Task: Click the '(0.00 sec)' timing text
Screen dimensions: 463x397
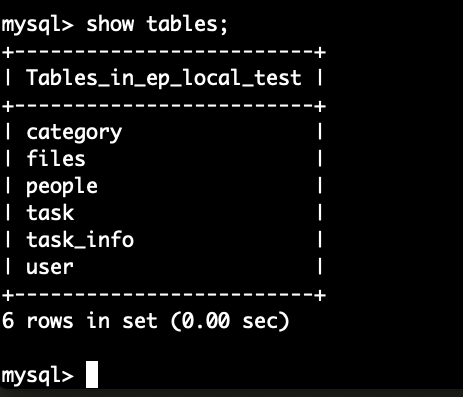Action: (230, 321)
